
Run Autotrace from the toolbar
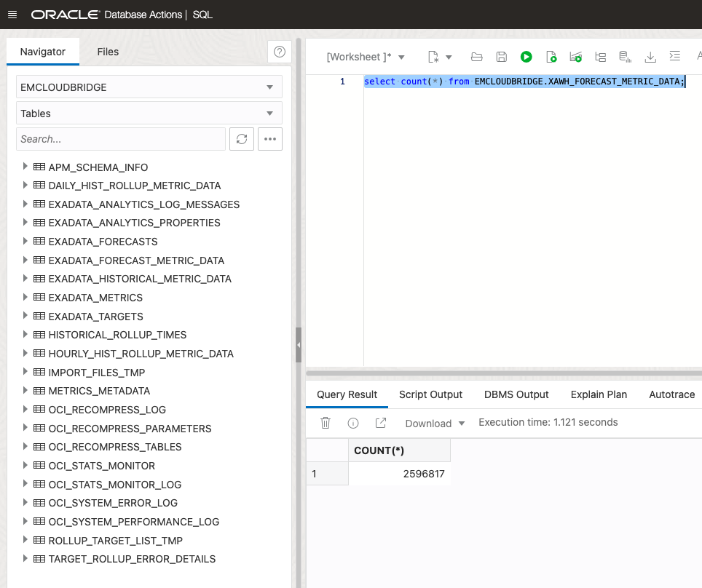coord(576,57)
